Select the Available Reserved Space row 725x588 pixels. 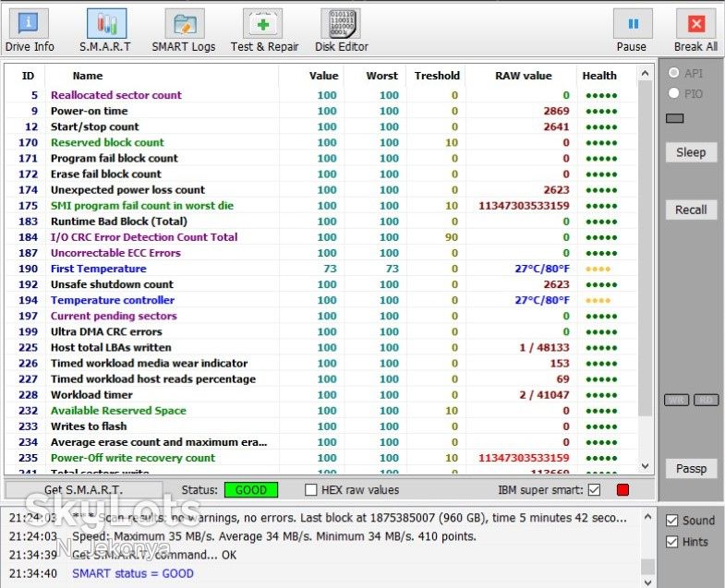pos(321,411)
